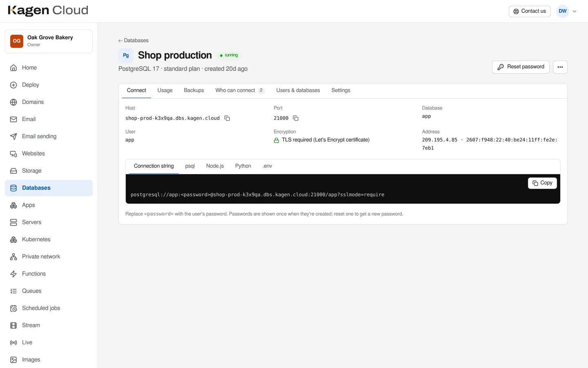This screenshot has height=368, width=588.
Task: Show the Node.js connection snippet
Action: pyautogui.click(x=215, y=166)
